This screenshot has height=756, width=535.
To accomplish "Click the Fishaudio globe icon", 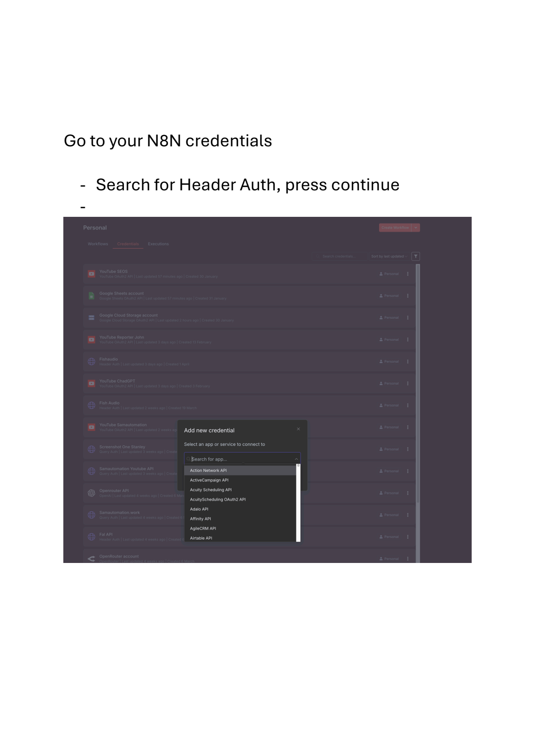I will [x=92, y=361].
